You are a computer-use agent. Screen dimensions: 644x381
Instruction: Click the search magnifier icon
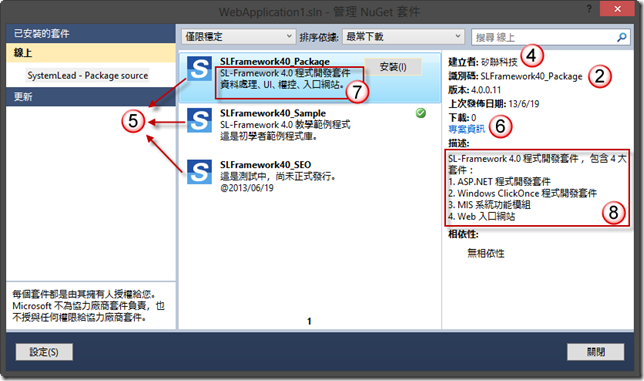[x=622, y=37]
